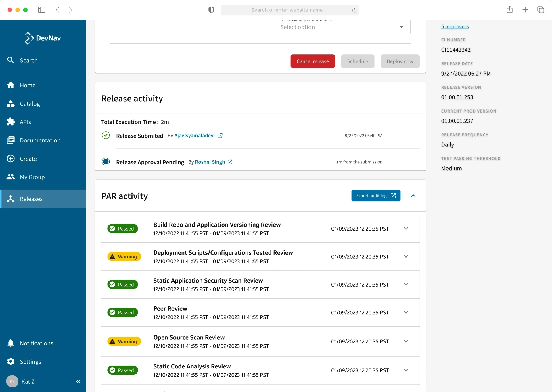The height and width of the screenshot is (392, 552).
Task: Click the Export audit log button
Action: point(375,196)
